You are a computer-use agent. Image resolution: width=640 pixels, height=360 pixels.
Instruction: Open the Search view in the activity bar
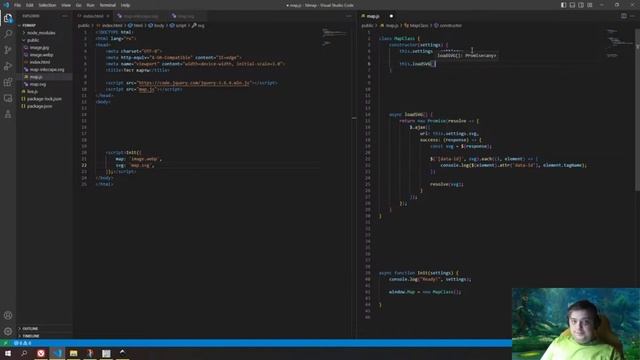8,33
